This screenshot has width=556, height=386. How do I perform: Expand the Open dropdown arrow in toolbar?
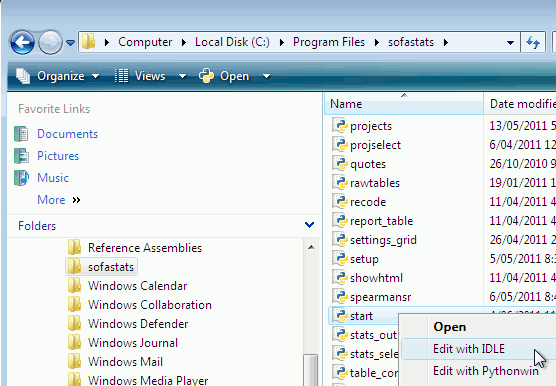266,76
